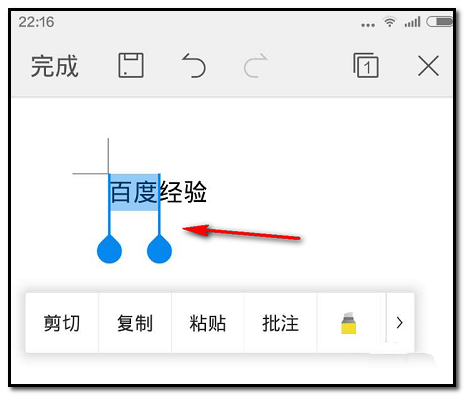Click the greyed-out redo arrow icon
The height and width of the screenshot is (395, 464).
256,65
